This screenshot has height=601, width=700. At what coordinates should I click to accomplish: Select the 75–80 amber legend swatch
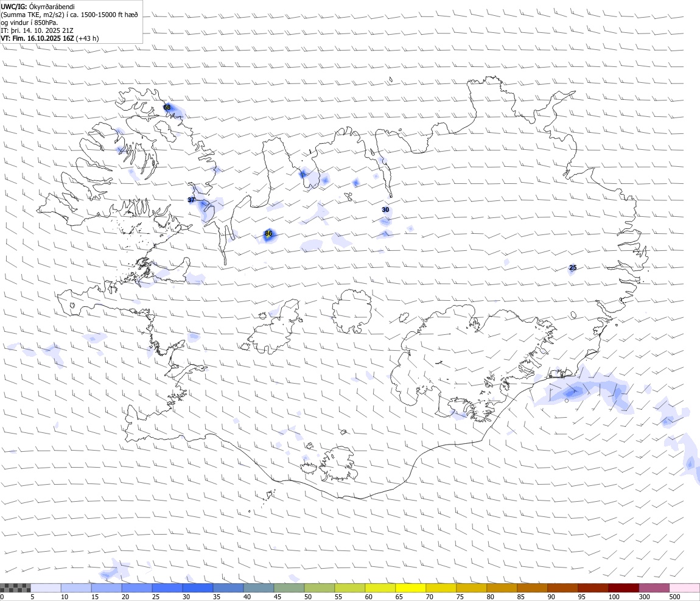[x=471, y=588]
